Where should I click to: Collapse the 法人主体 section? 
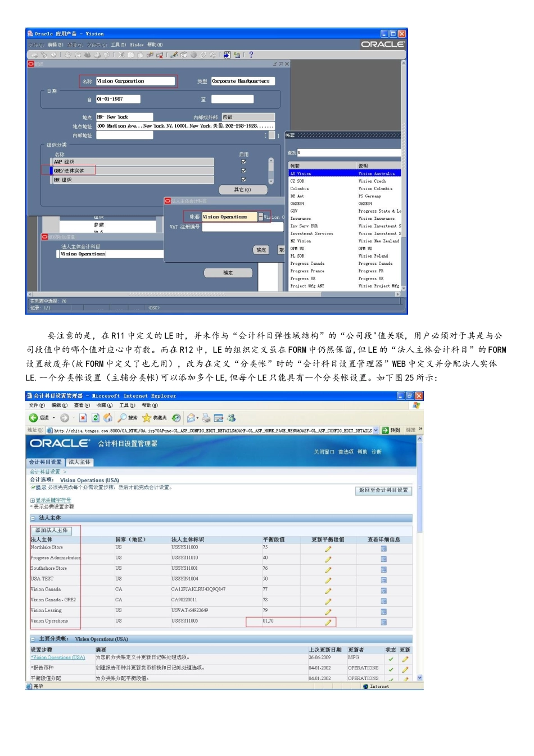coord(33,518)
